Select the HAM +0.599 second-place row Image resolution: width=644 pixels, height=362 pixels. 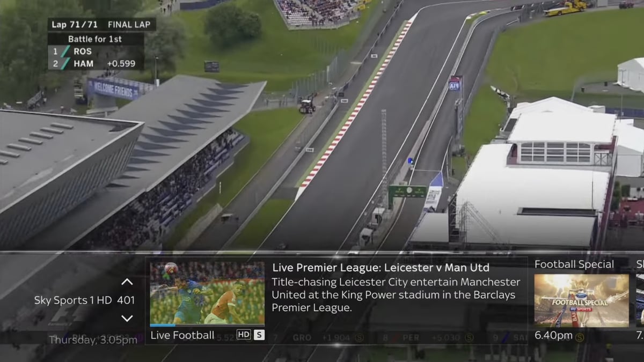click(x=95, y=63)
